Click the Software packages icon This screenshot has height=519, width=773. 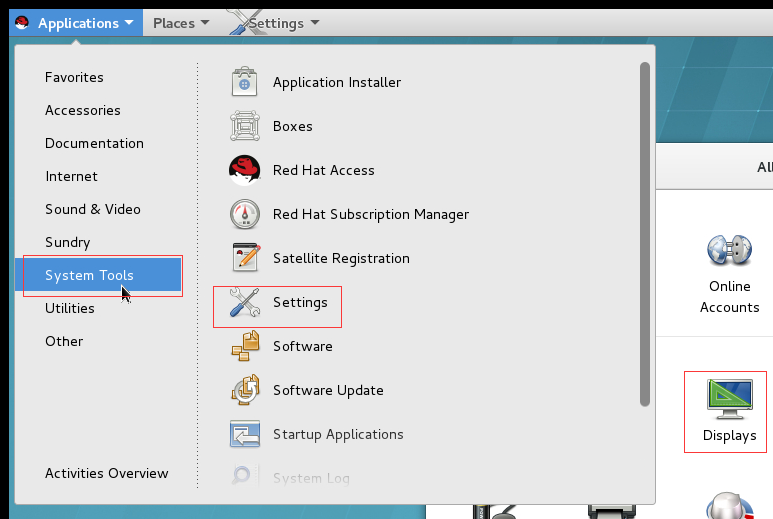pos(245,346)
